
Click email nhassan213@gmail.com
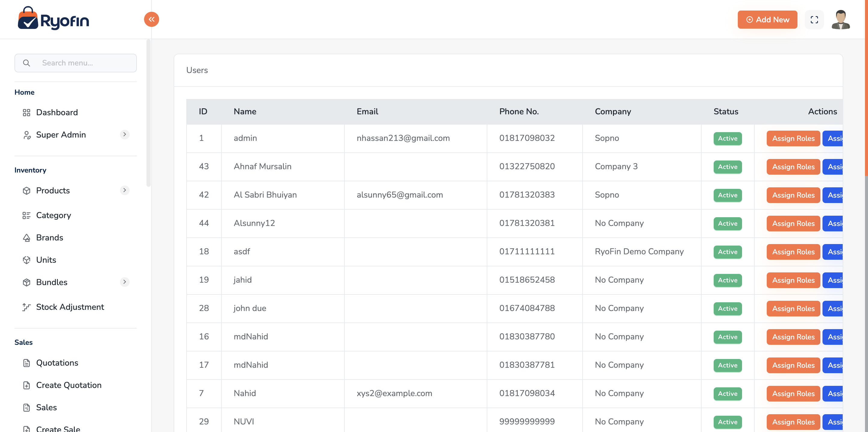pyautogui.click(x=403, y=138)
